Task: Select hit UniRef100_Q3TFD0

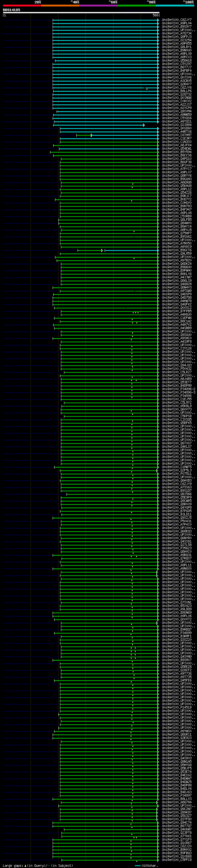Action: [x=176, y=819]
